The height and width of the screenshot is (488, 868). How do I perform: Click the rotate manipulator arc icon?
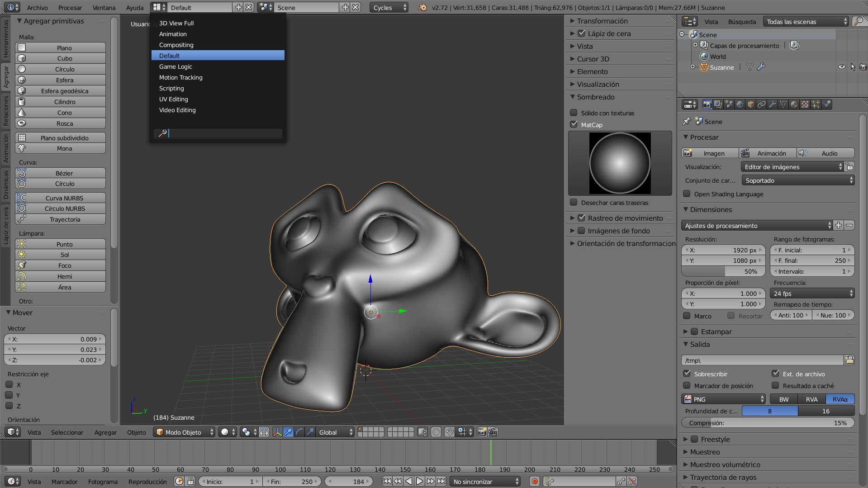pyautogui.click(x=299, y=432)
